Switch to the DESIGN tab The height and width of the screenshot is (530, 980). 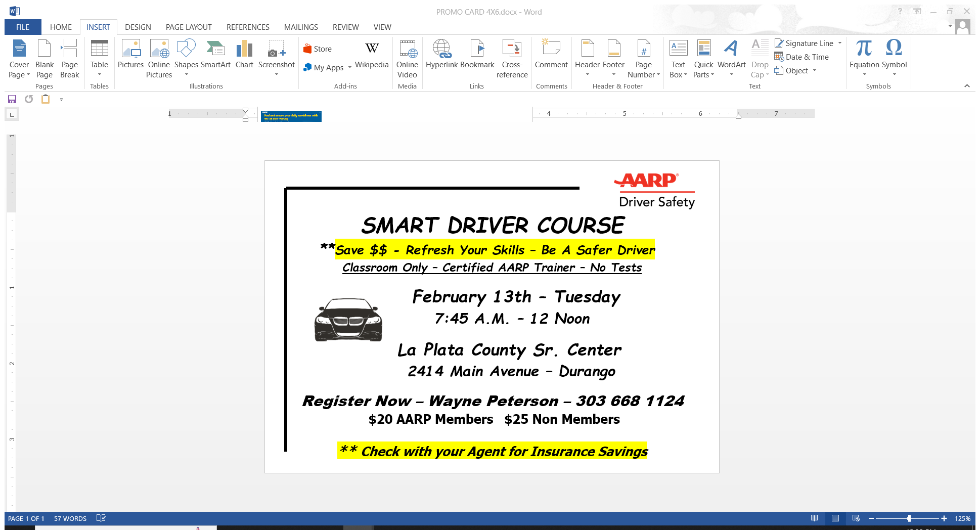(138, 27)
